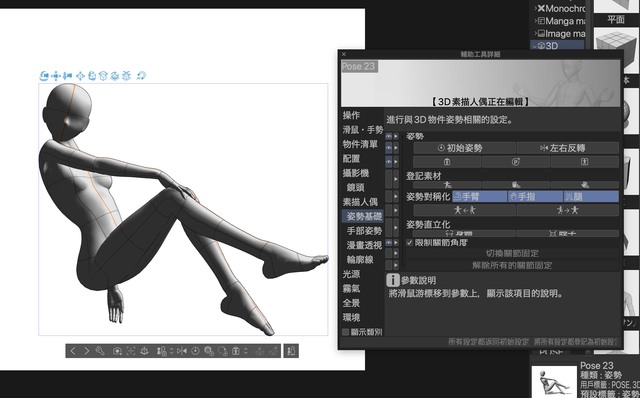Select the 攝影機 category in the sidebar
This screenshot has height=398, width=640.
[356, 173]
